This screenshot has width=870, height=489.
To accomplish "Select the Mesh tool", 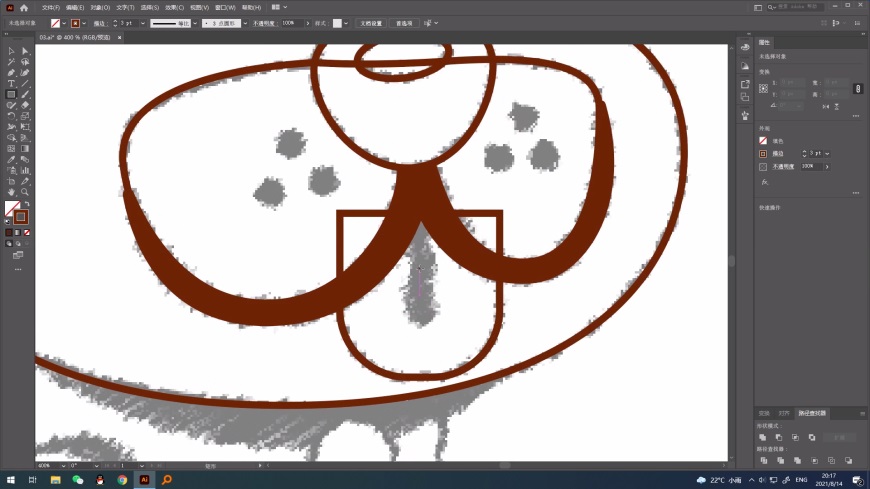I will coord(11,149).
